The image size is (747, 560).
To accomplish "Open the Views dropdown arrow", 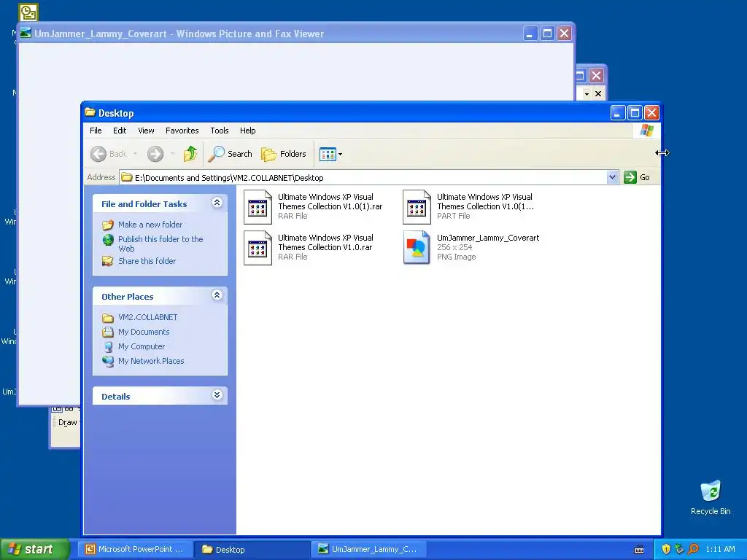I will pos(340,155).
